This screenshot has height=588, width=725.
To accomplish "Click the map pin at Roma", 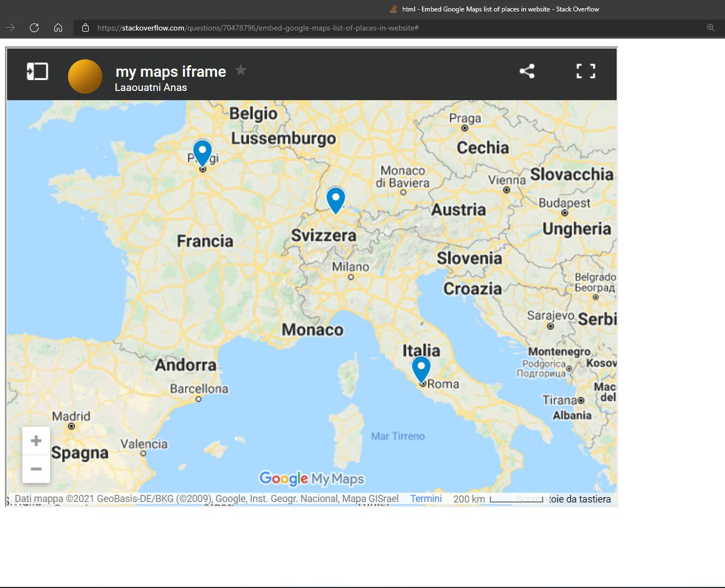I will 421,369.
